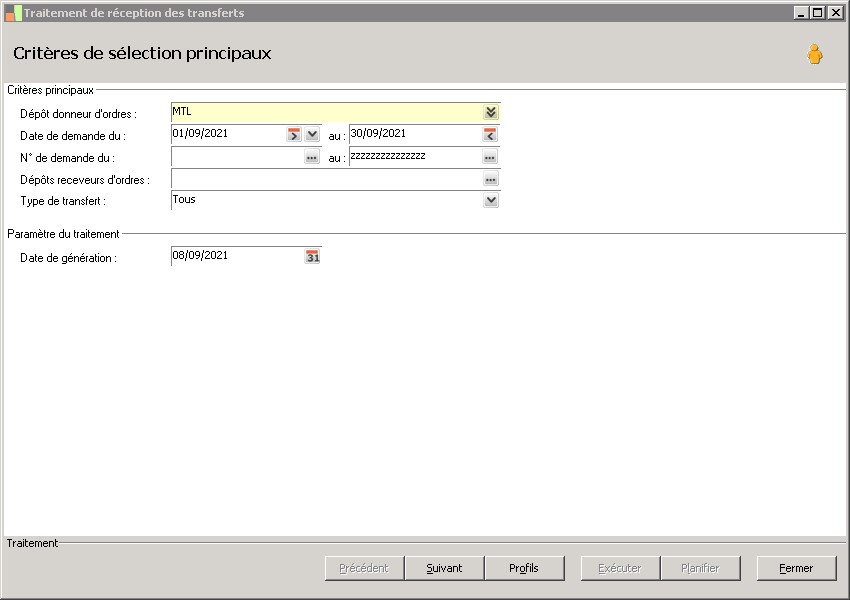The width and height of the screenshot is (850, 600).
Task: Close the window with the X button
Action: coord(835,12)
